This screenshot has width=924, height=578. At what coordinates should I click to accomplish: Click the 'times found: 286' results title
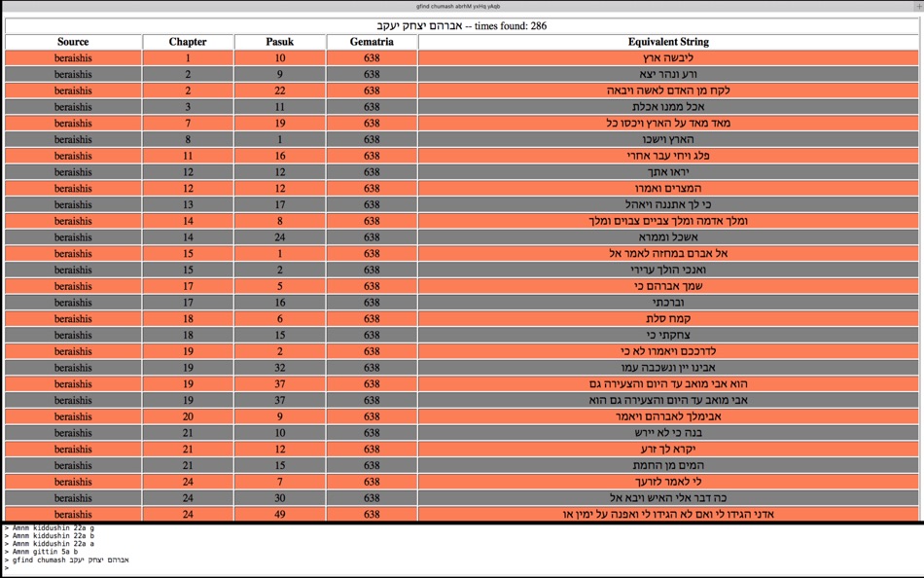coord(461,26)
